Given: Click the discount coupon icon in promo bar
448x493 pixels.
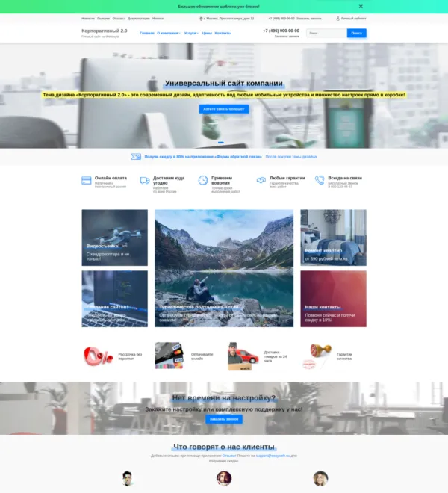Looking at the screenshot, I should [x=136, y=157].
